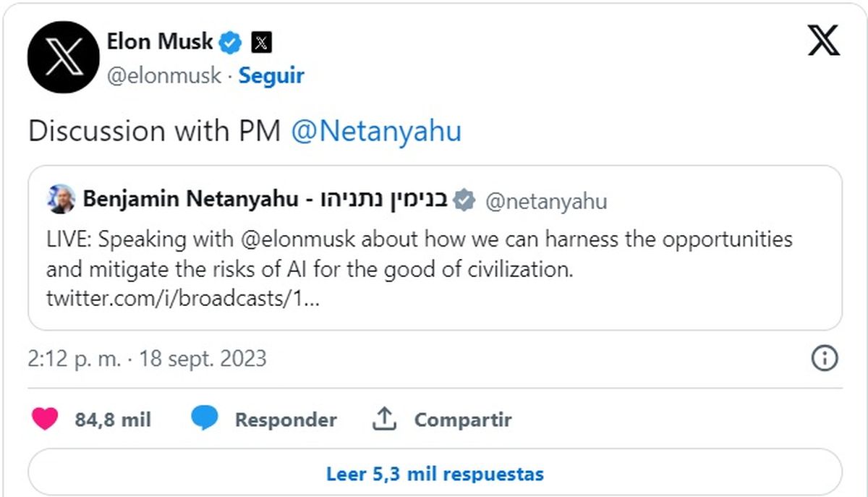
Task: Open Benjamin Netanyahu's small profile photo
Action: (60, 200)
